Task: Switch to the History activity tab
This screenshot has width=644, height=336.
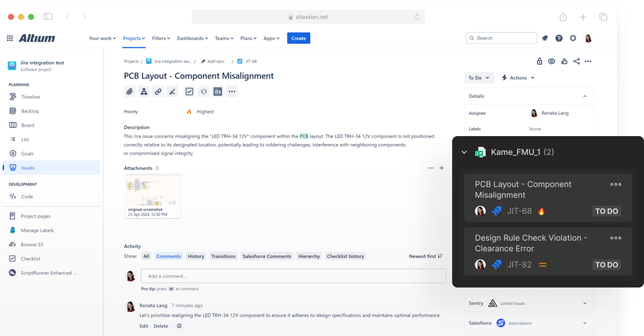Action: [196, 256]
